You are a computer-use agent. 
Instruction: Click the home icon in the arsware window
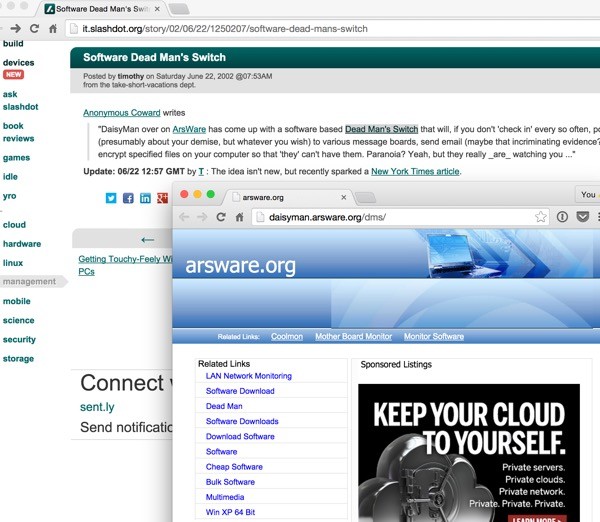pyautogui.click(x=240, y=217)
